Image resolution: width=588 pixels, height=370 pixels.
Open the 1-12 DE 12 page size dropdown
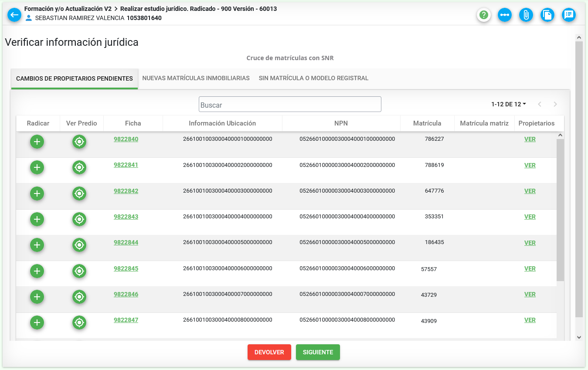(509, 104)
